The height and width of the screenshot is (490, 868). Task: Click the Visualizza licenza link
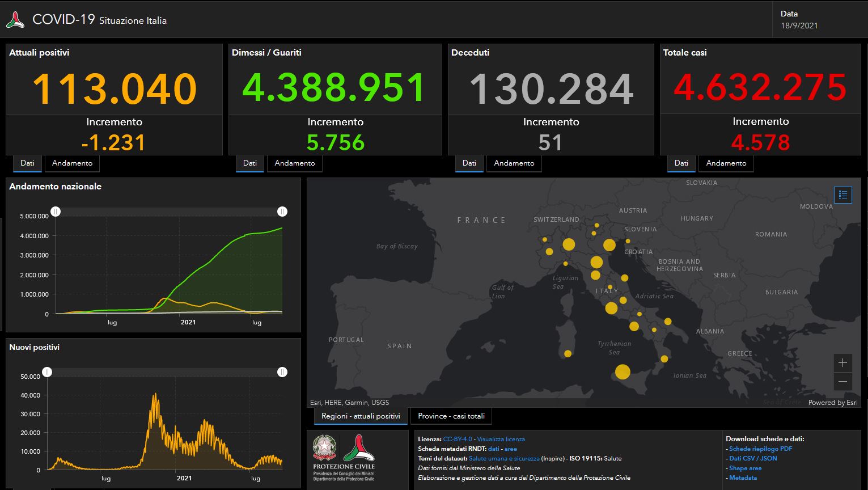(501, 439)
